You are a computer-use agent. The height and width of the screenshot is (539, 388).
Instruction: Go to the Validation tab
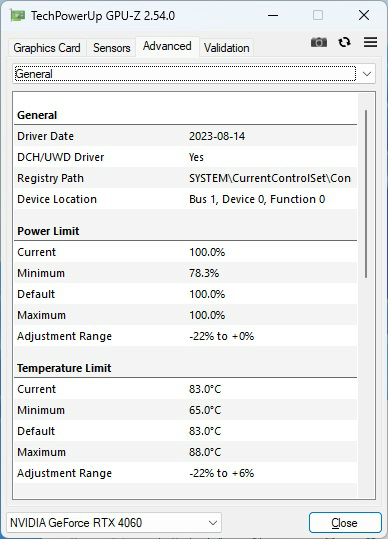point(226,48)
